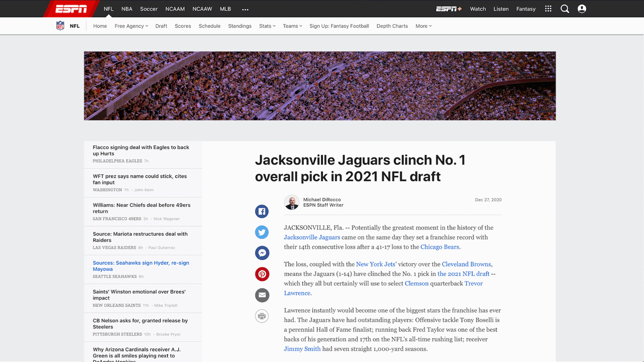644x362 pixels.
Task: Select NCAAM in the top sports bar
Action: [175, 9]
